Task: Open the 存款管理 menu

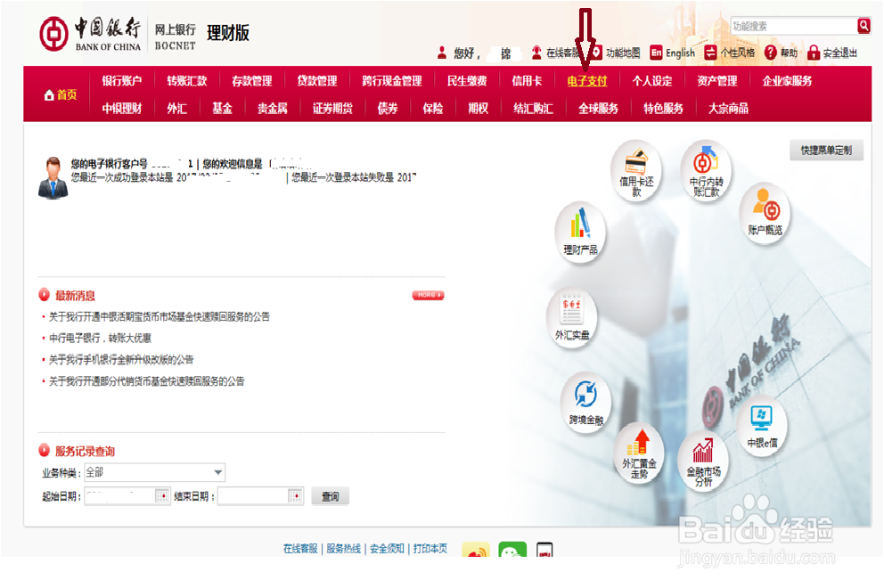Action: 252,80
